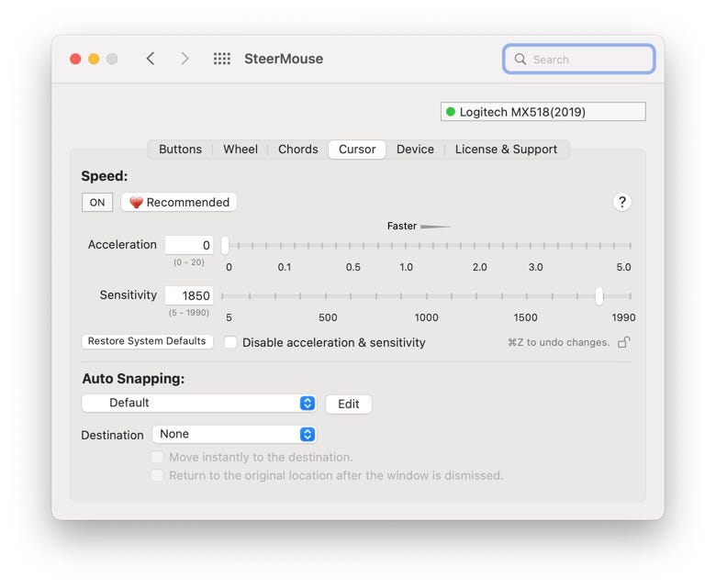716x588 pixels.
Task: Click the Acceleration value field
Action: pos(189,245)
